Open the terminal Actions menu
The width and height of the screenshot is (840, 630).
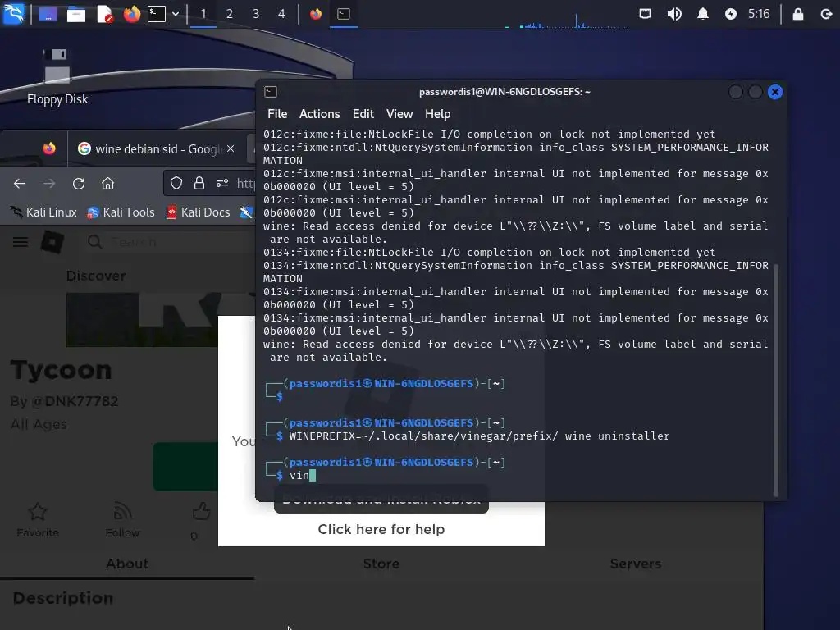point(319,114)
